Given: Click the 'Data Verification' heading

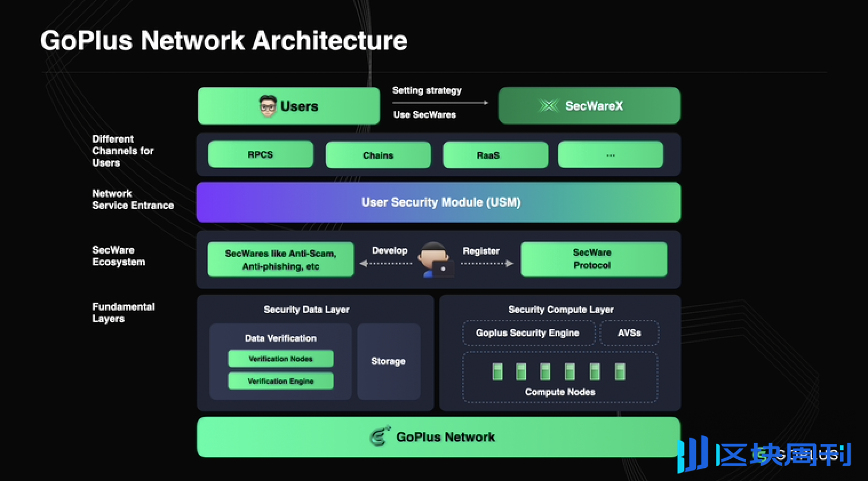Looking at the screenshot, I should pyautogui.click(x=281, y=338).
